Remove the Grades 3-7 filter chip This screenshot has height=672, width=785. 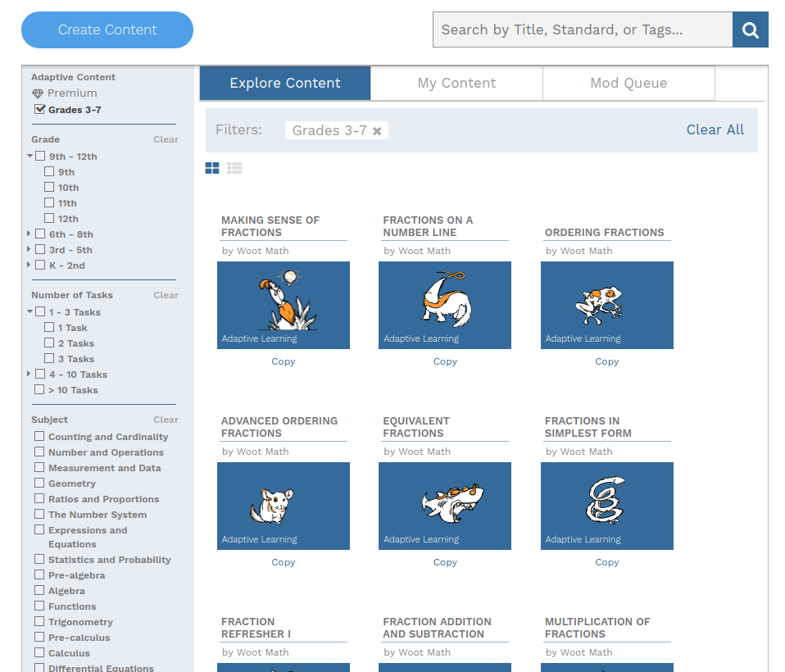click(x=377, y=130)
